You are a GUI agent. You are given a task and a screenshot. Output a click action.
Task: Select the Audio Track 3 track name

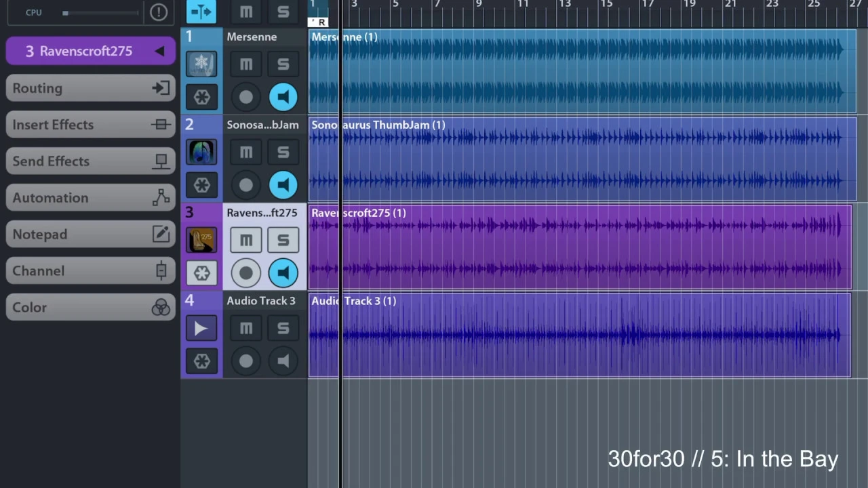pos(261,301)
